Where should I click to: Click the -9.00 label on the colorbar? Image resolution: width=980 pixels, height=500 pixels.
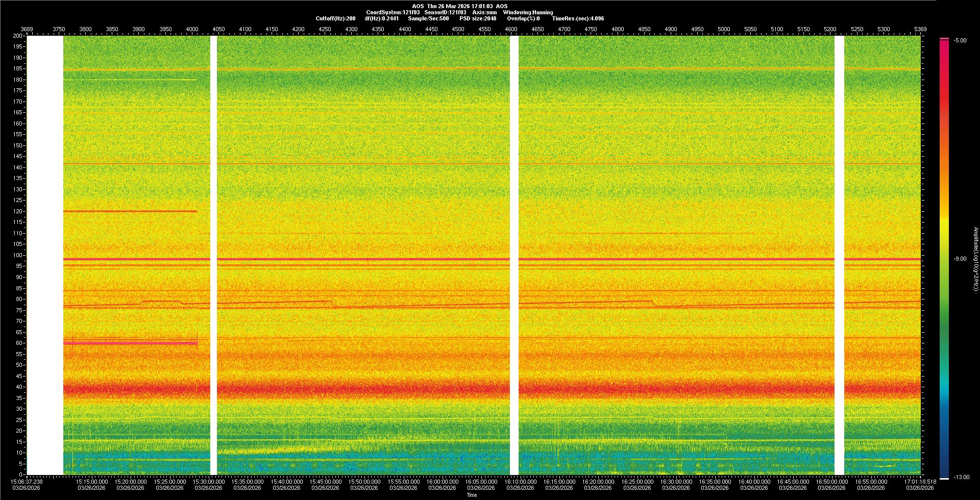(x=960, y=259)
